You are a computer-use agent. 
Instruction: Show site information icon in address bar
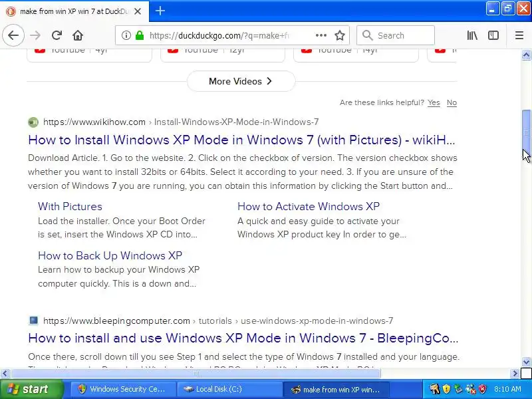point(126,35)
